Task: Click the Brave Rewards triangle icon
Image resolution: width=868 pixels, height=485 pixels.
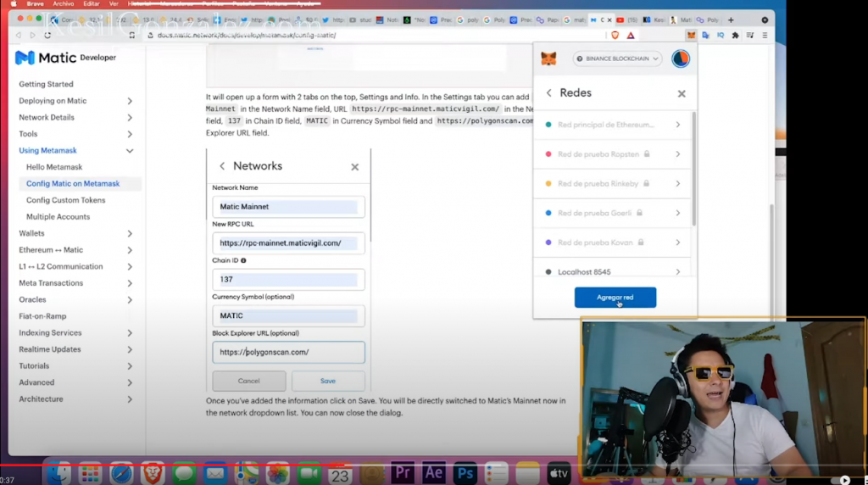Action: (631, 35)
